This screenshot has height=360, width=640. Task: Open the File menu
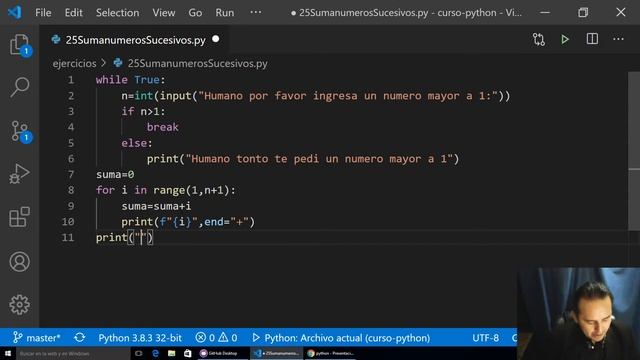pos(43,13)
